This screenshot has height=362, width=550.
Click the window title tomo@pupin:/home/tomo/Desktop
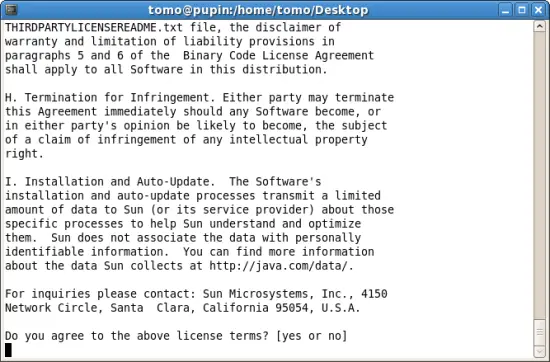[258, 10]
